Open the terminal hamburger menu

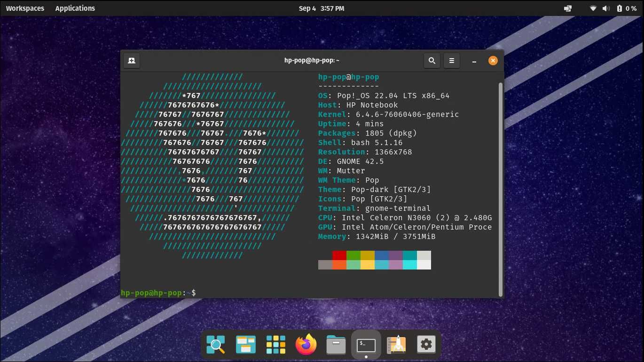pyautogui.click(x=452, y=61)
